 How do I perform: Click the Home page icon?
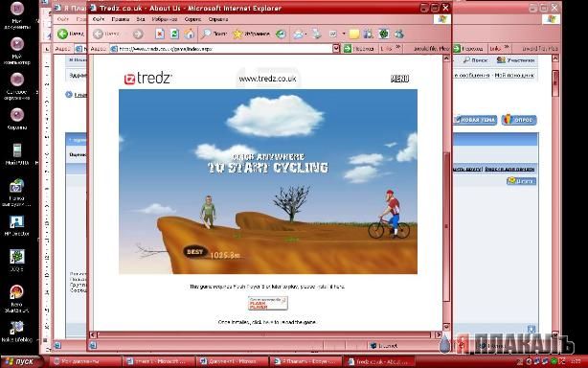coord(190,34)
